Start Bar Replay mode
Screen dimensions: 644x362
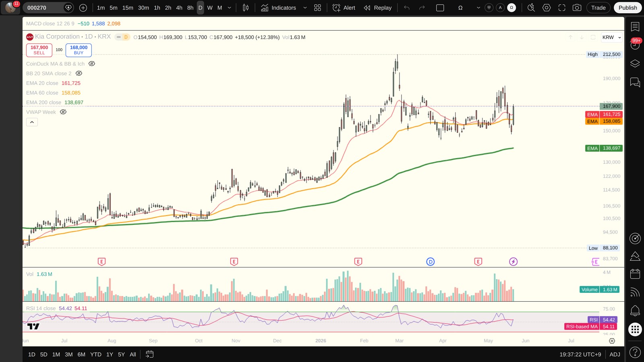tap(378, 8)
